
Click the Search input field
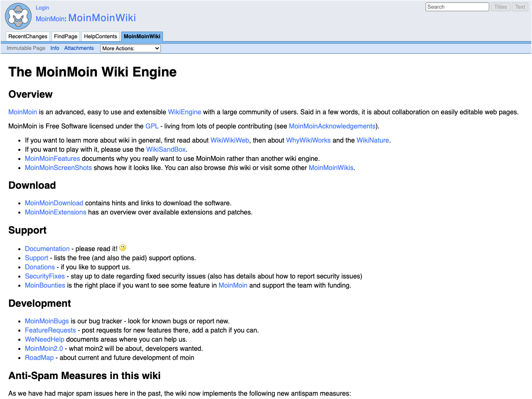coord(457,7)
